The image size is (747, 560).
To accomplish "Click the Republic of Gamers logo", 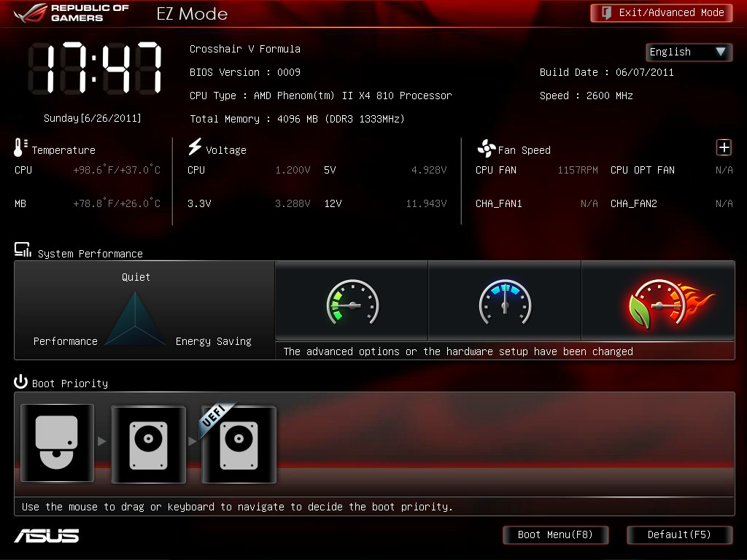I will (x=71, y=13).
